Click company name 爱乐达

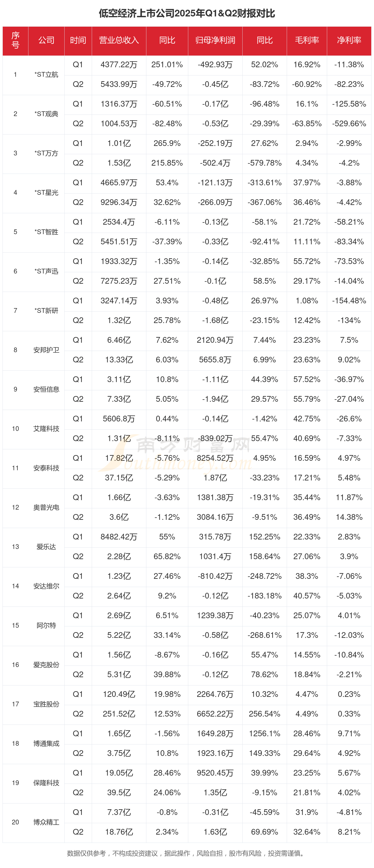(46, 546)
